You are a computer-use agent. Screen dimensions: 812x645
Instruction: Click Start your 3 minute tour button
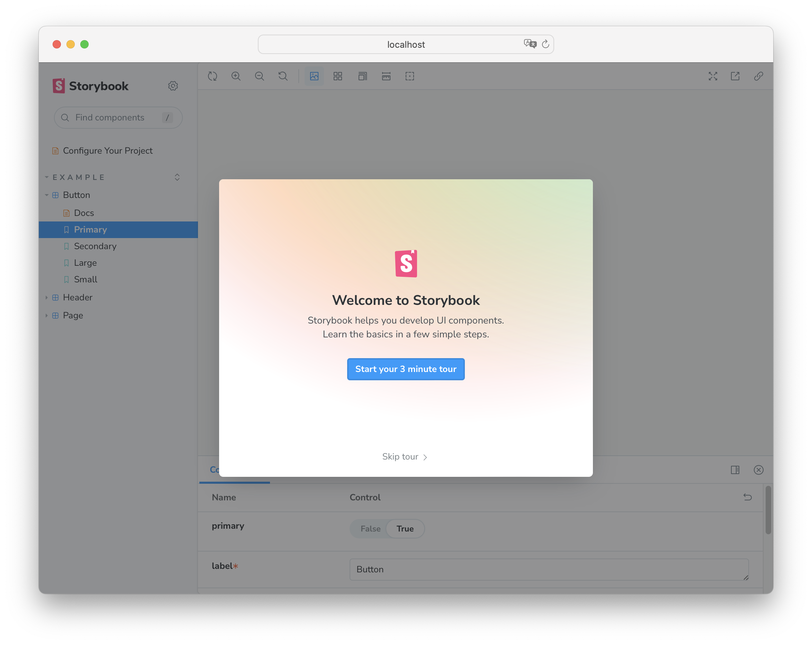pos(406,369)
